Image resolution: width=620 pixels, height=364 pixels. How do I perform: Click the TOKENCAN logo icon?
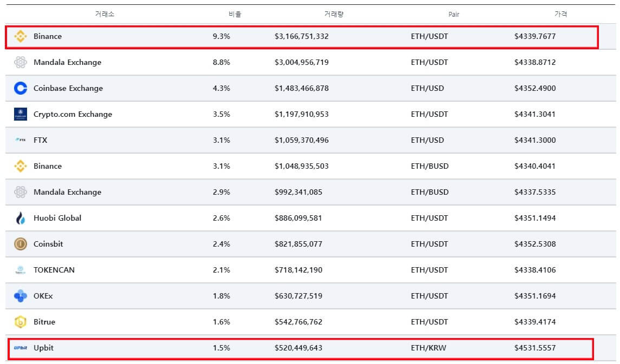tap(21, 270)
